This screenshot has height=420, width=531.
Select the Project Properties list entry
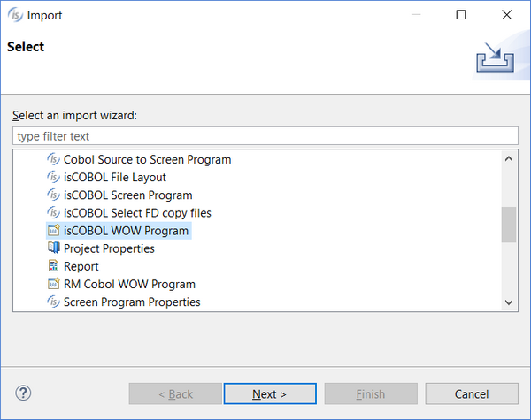tap(109, 248)
